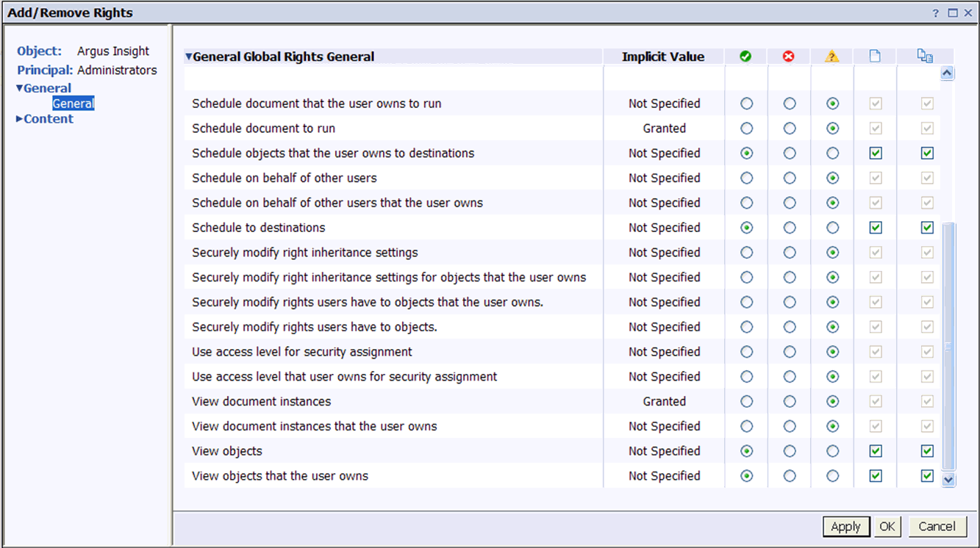Viewport: 980px width, 548px height.
Task: Collapse the General tree node
Action: [x=20, y=88]
